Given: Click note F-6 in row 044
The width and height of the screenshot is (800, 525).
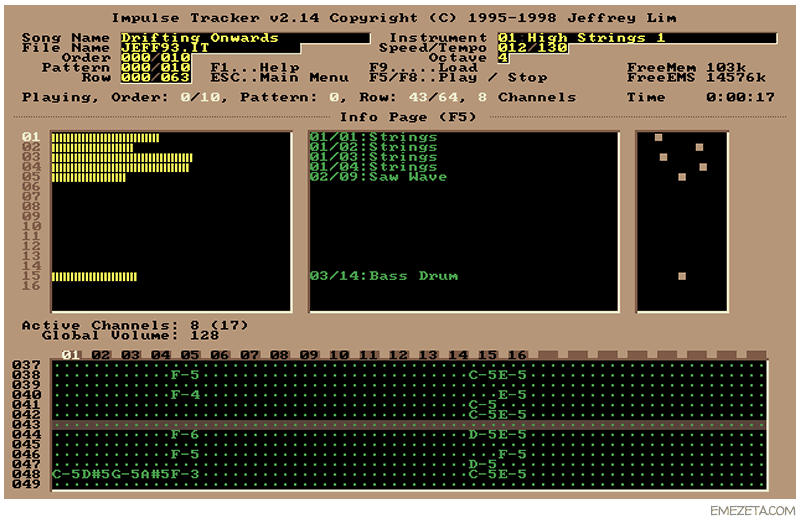Looking at the screenshot, I should [185, 435].
